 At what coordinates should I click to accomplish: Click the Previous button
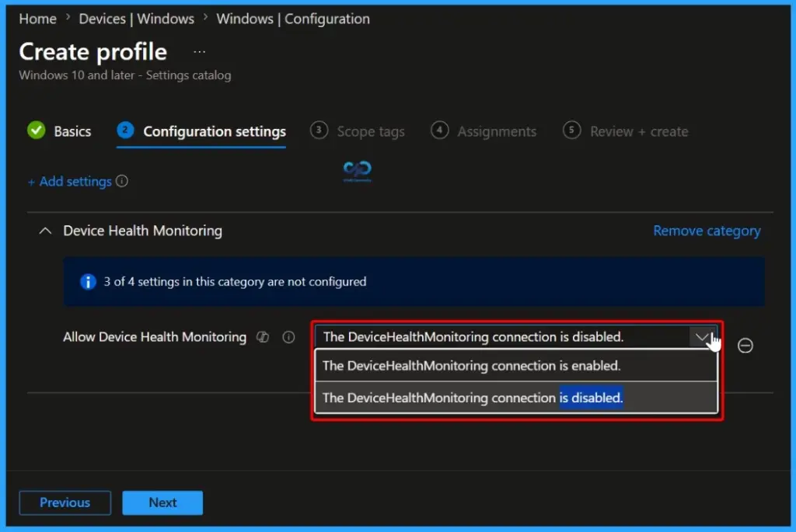pyautogui.click(x=65, y=502)
